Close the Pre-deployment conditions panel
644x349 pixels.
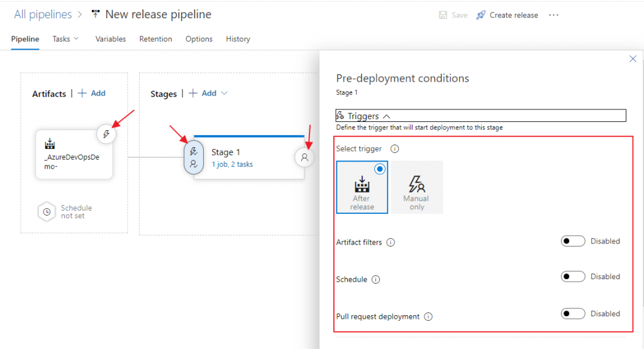[633, 58]
